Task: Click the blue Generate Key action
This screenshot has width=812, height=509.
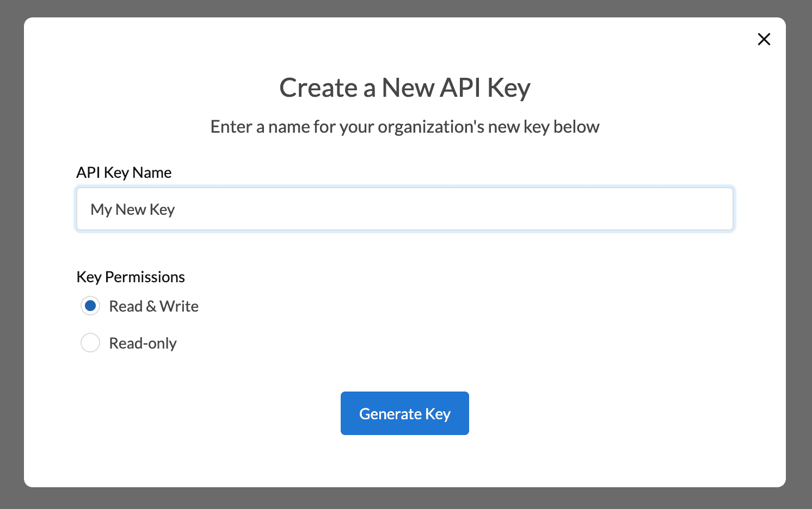Action: click(404, 413)
